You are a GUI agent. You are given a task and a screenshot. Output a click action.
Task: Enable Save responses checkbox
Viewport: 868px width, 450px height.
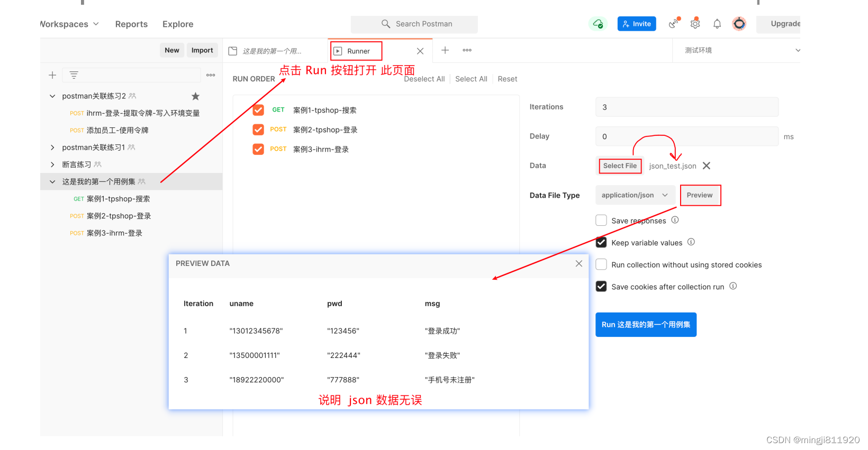pos(601,220)
